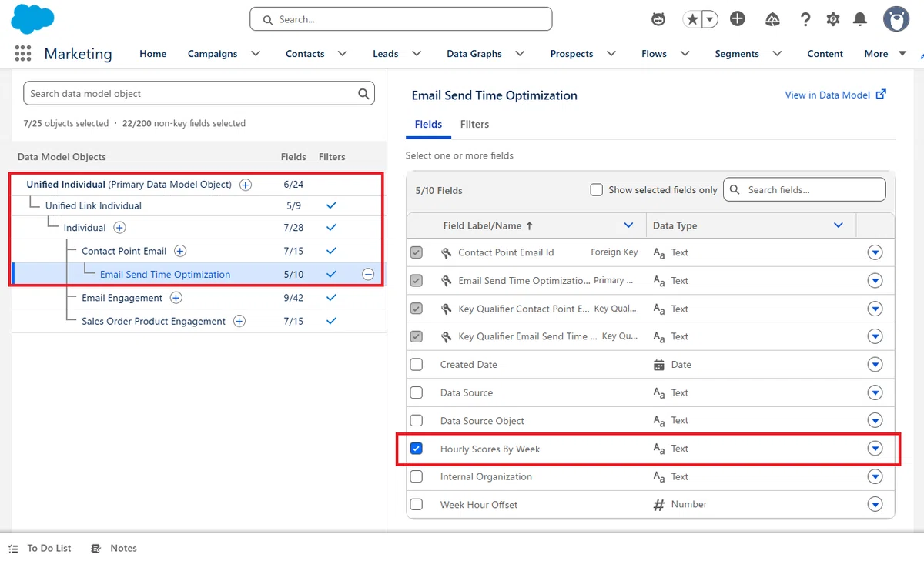Open the Flows nav tab
Viewport: 924px width, 561px height.
(654, 54)
